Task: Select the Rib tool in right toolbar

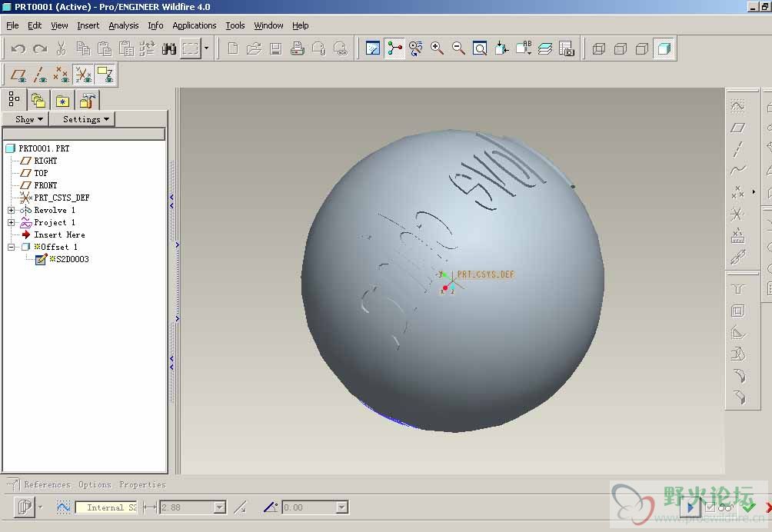Action: click(737, 333)
